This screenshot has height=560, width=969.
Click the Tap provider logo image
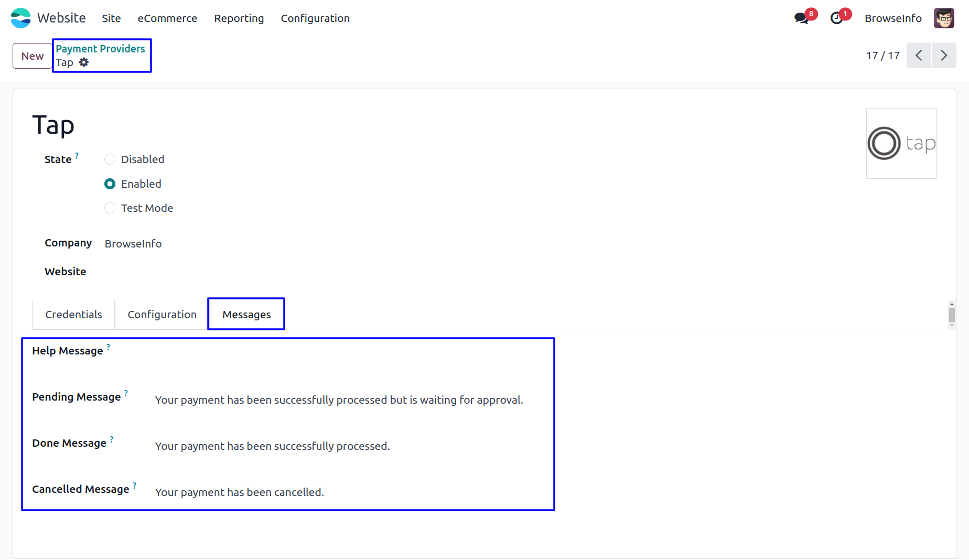click(x=901, y=143)
